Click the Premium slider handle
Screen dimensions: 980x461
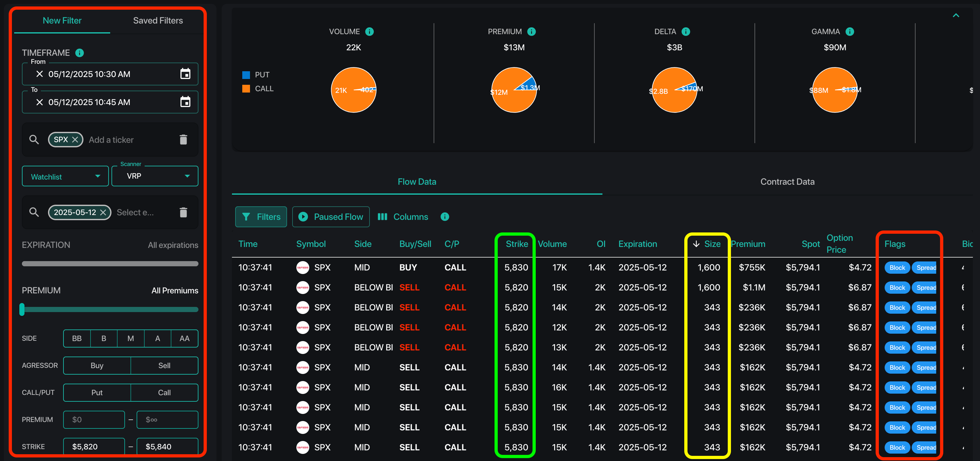(22, 309)
